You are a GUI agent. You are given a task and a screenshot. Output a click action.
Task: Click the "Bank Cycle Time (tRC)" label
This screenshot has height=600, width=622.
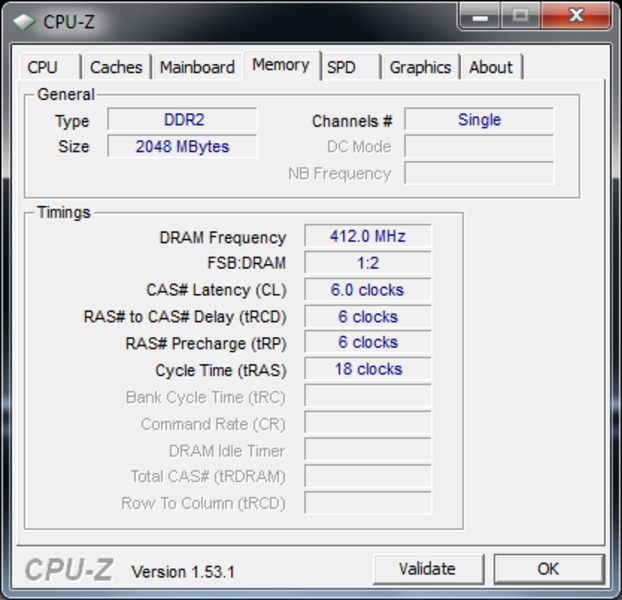click(x=205, y=397)
